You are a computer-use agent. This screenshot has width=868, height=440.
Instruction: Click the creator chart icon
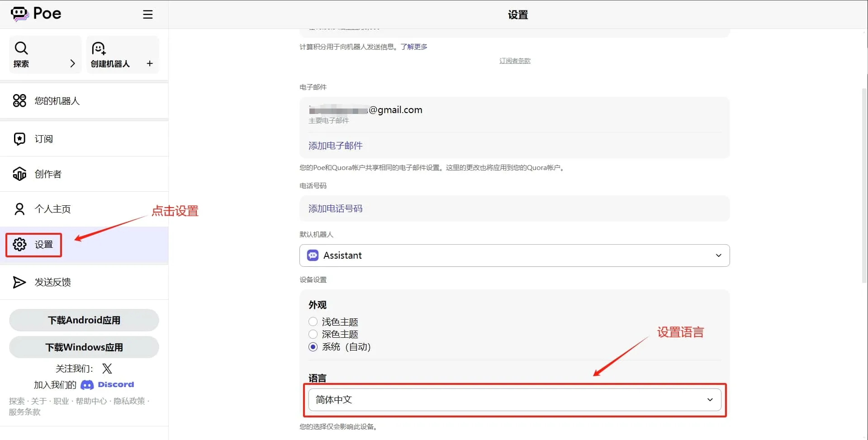[19, 174]
